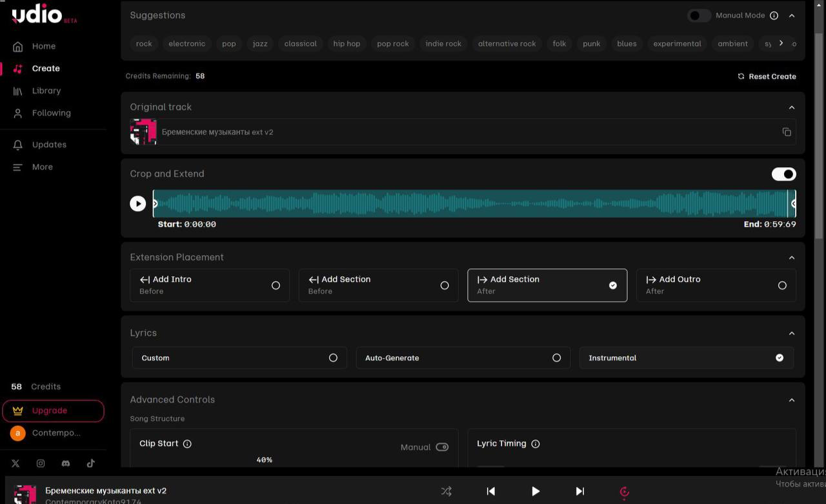Open the Discord link icon
826x504 pixels.
(65, 463)
